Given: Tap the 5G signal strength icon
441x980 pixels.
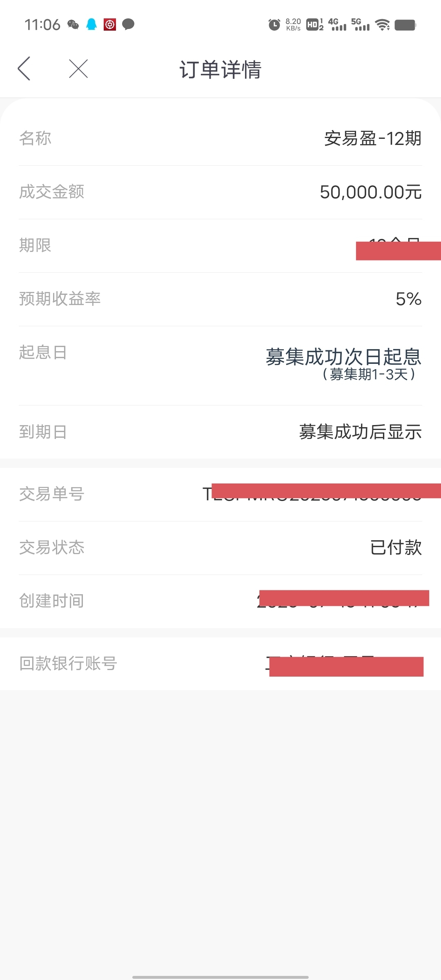Looking at the screenshot, I should [x=360, y=24].
